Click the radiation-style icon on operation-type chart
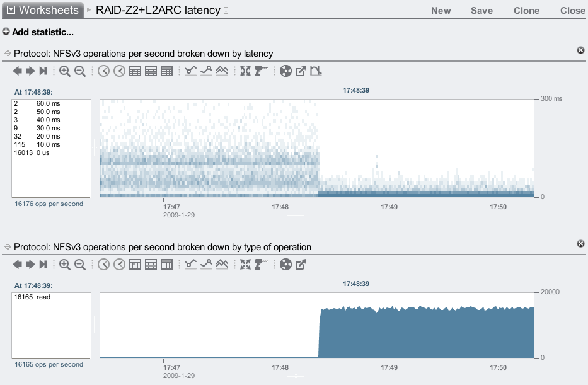The height and width of the screenshot is (385, 588). (285, 264)
